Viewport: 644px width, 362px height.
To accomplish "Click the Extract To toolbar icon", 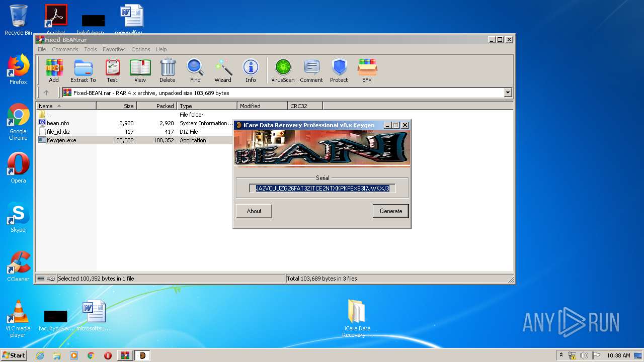I will (83, 71).
